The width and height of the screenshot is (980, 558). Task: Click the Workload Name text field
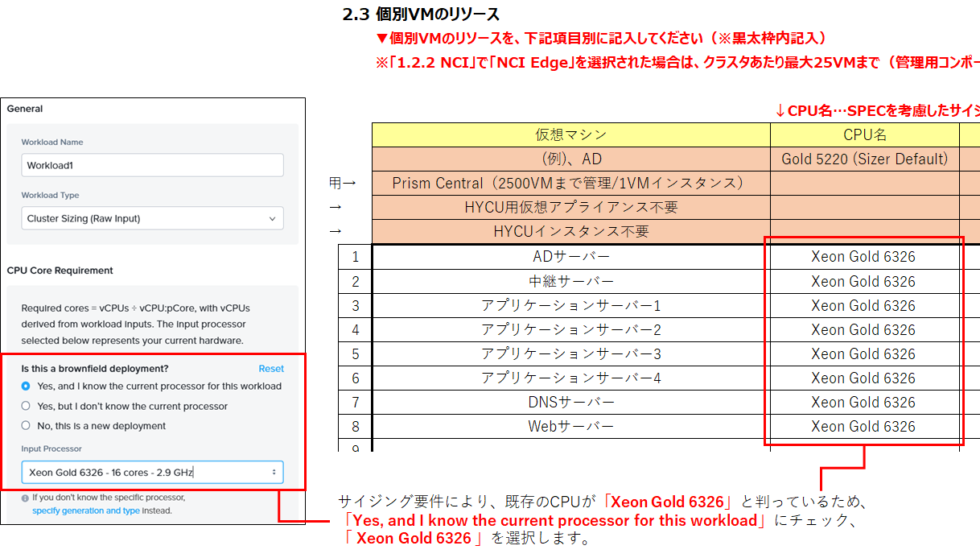pos(152,165)
